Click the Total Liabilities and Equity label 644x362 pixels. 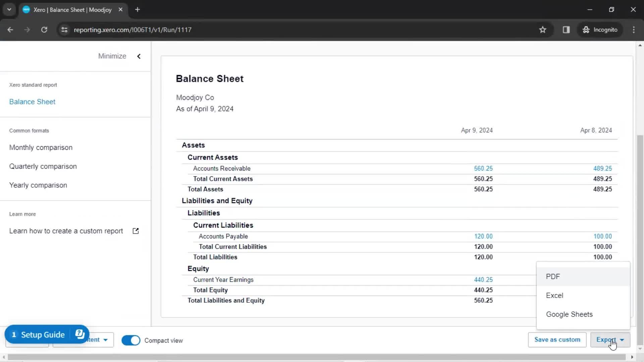[226, 300]
